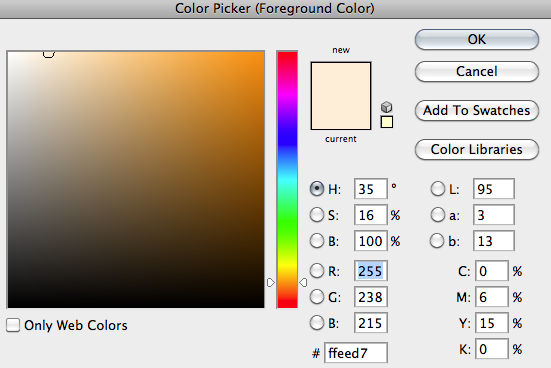The width and height of the screenshot is (551, 368).
Task: Click the left hue slider arrow
Action: [270, 283]
